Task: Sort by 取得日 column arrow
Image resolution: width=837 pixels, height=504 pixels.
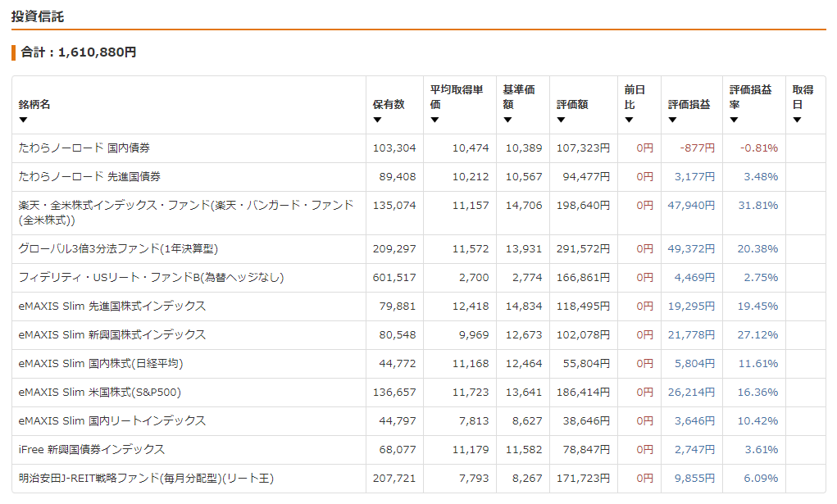Action: pyautogui.click(x=797, y=120)
